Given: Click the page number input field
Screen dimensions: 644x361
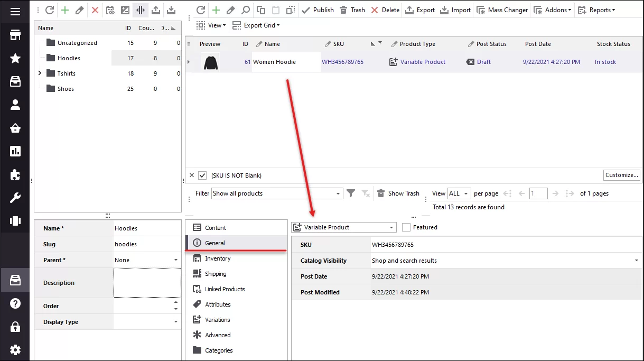Looking at the screenshot, I should pos(538,193).
